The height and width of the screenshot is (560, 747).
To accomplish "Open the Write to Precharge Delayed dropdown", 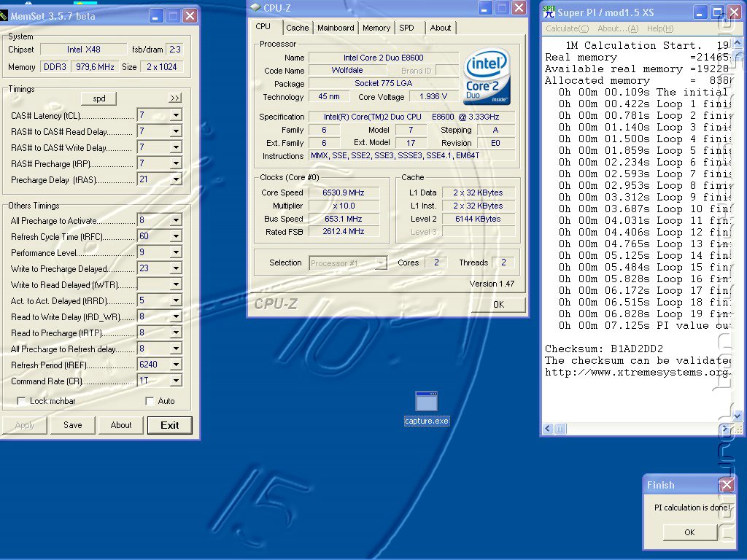I will (177, 268).
